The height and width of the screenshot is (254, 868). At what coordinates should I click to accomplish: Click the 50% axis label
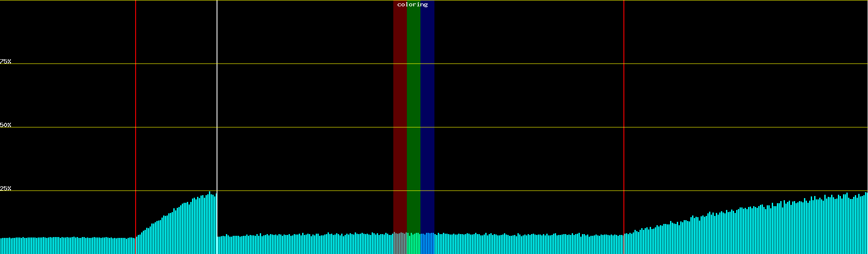pos(6,125)
